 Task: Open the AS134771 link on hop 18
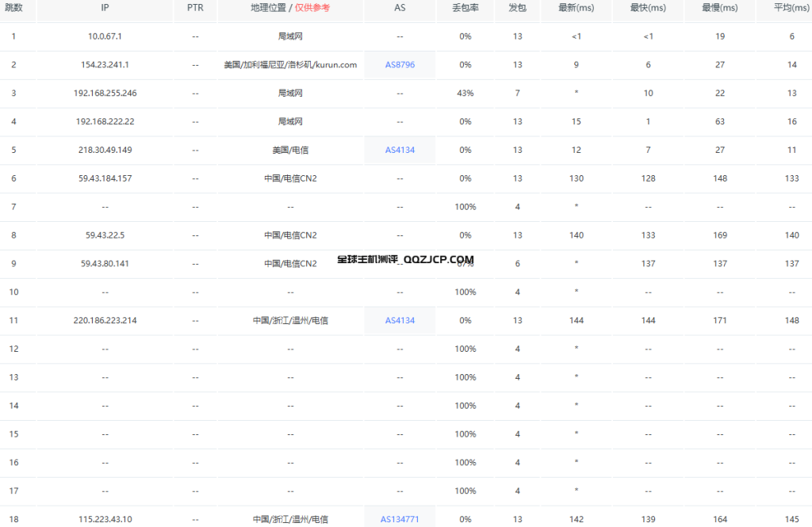(400, 519)
